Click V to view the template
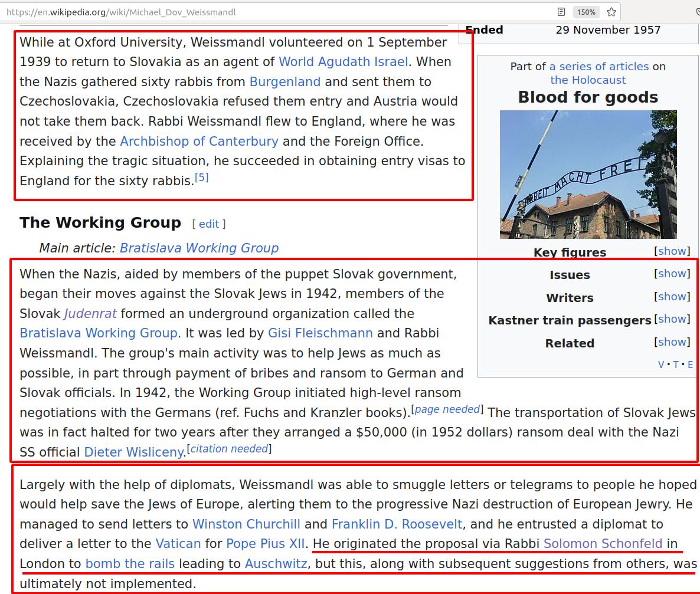This screenshot has height=594, width=700. tap(661, 365)
